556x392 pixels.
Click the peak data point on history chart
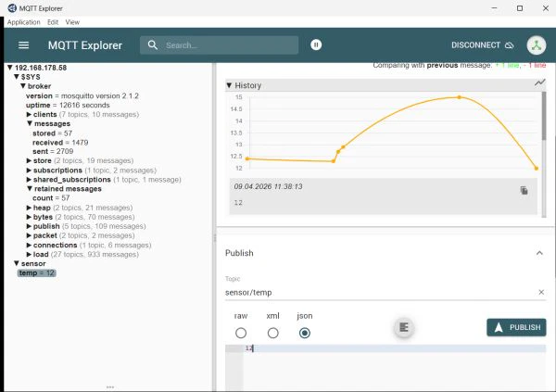[x=458, y=97]
